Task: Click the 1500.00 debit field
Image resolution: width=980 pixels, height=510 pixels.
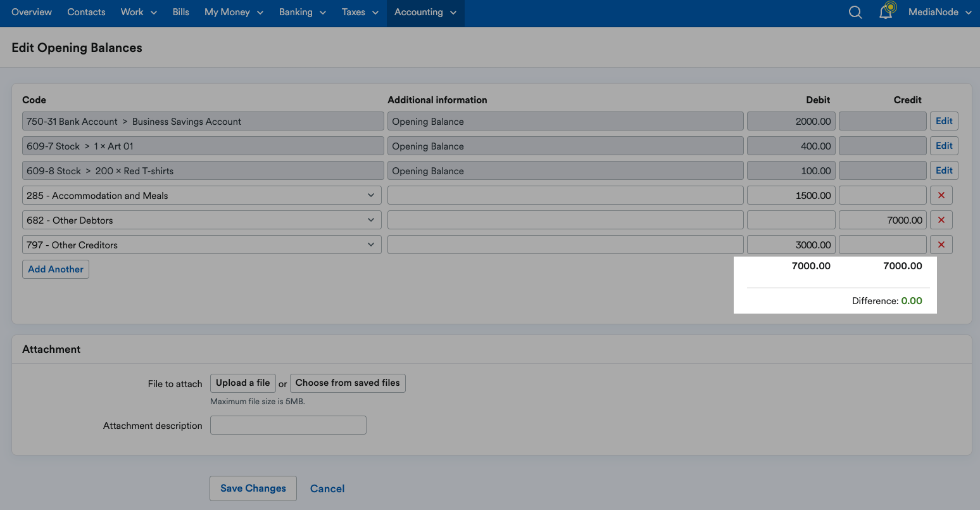Action: [791, 195]
